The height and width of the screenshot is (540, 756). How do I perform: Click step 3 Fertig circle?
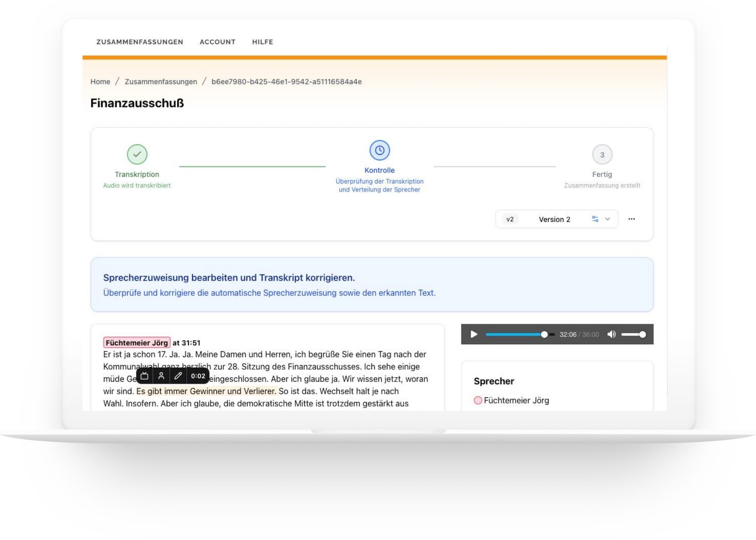[x=602, y=155]
